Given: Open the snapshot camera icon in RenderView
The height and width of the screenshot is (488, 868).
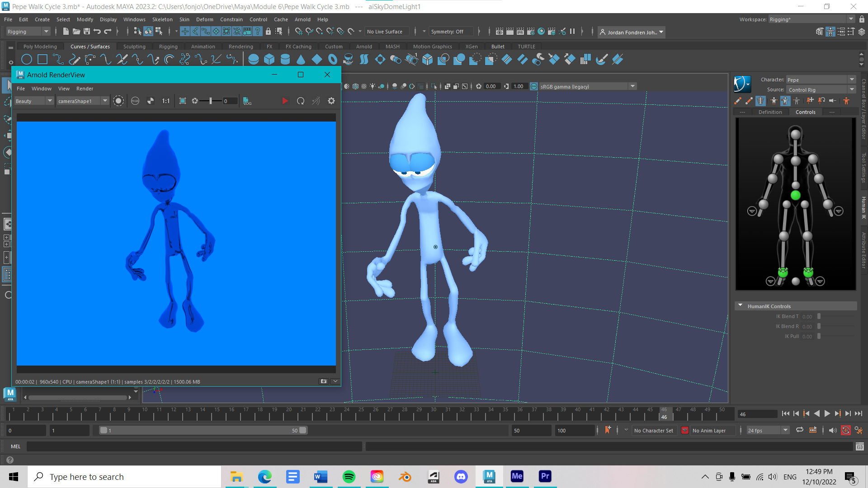Looking at the screenshot, I should tap(324, 381).
